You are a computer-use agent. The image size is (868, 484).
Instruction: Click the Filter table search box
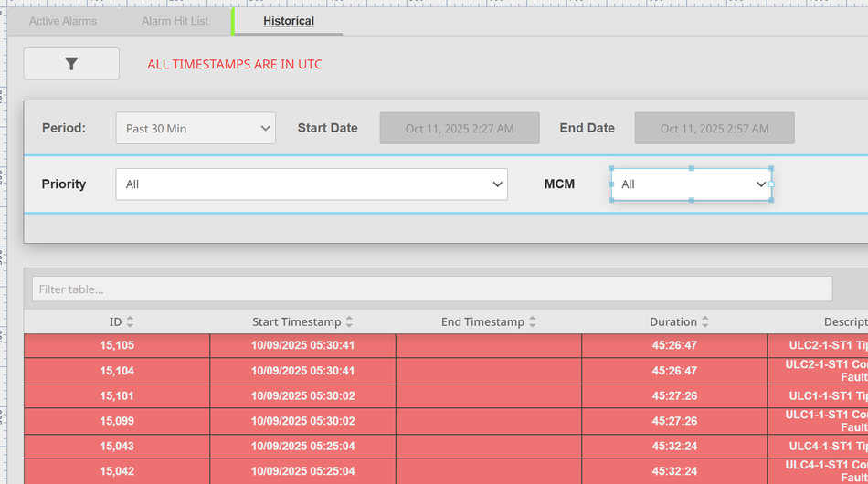click(x=432, y=289)
